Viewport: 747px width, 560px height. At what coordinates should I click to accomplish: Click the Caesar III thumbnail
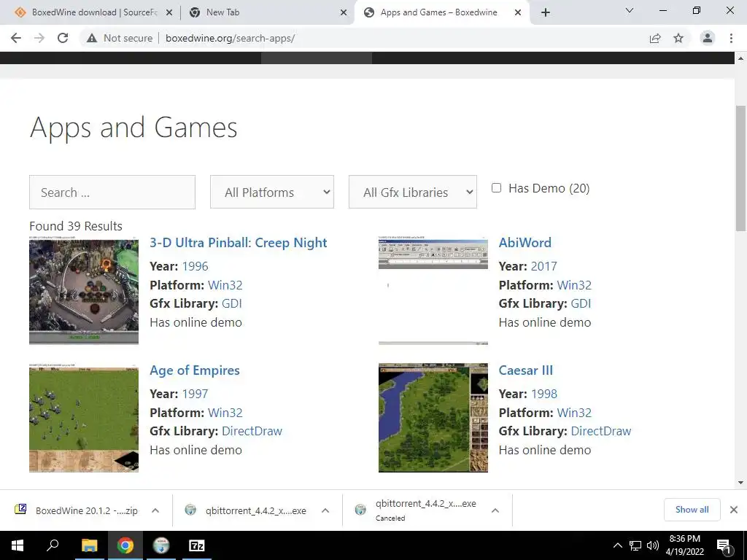coord(433,418)
